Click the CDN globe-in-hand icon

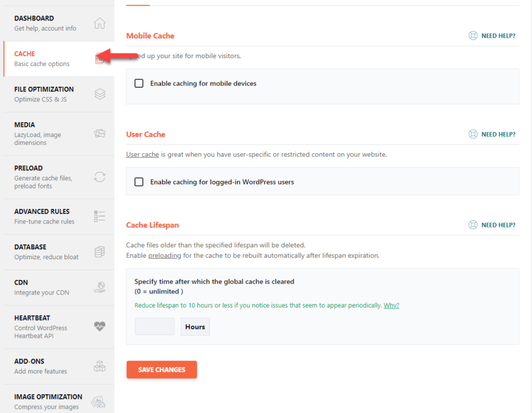100,287
